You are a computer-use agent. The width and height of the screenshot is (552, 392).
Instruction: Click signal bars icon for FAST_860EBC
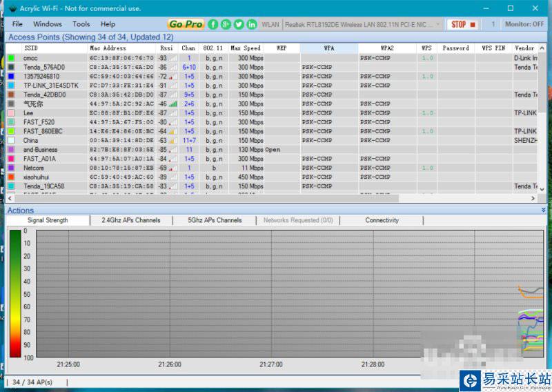[x=172, y=131]
